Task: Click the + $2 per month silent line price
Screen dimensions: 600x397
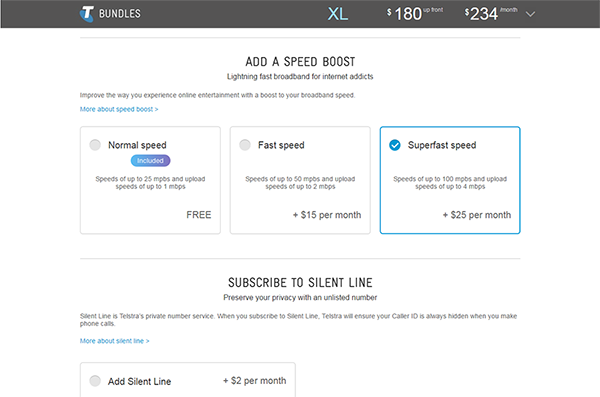Action: click(254, 381)
